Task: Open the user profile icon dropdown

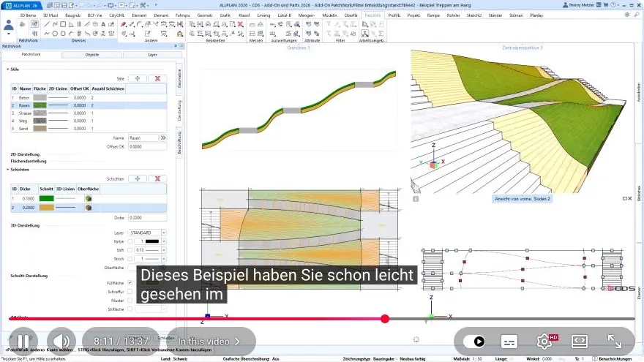Action: [x=9, y=28]
